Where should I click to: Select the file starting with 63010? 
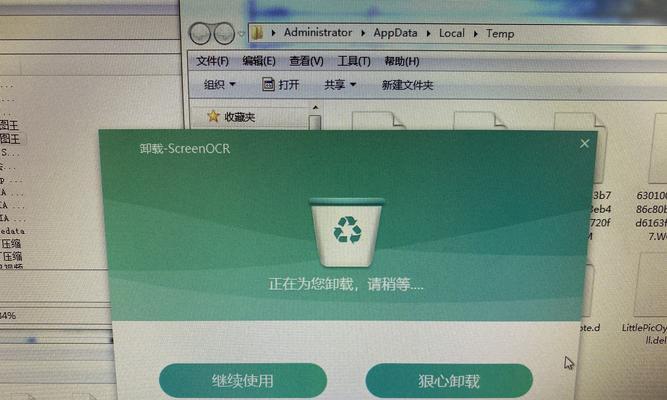[x=651, y=216]
